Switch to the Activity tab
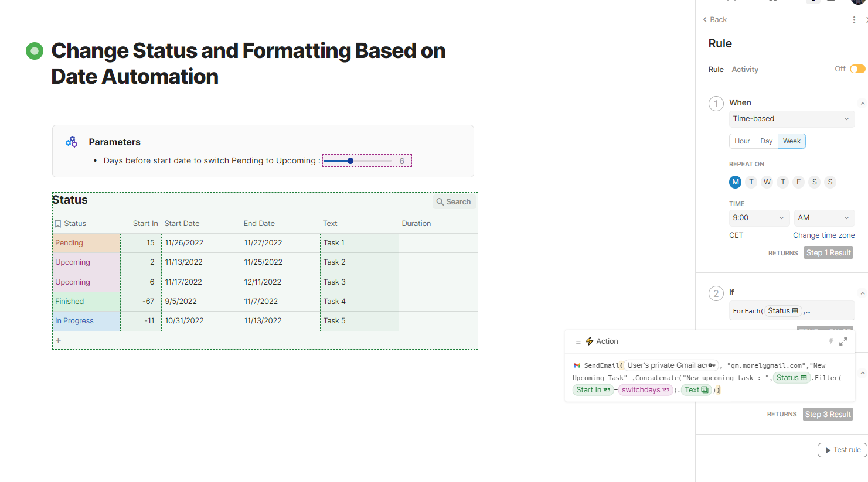The width and height of the screenshot is (868, 482). [x=745, y=70]
